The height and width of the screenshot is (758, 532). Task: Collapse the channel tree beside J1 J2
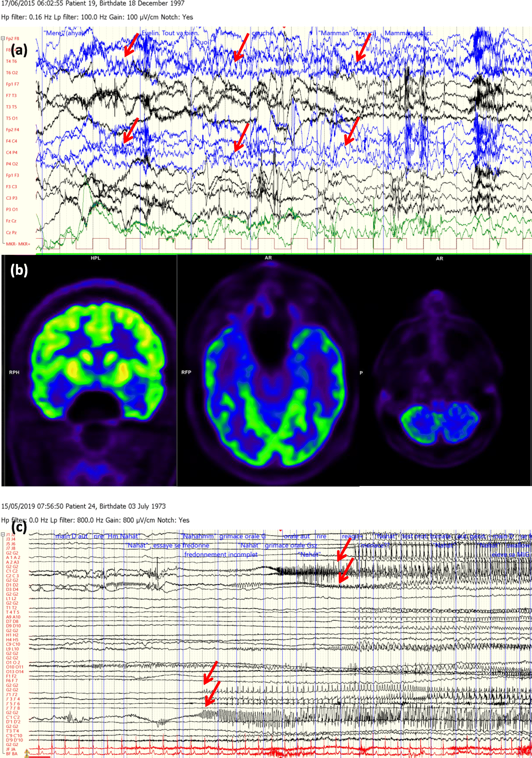click(3, 534)
